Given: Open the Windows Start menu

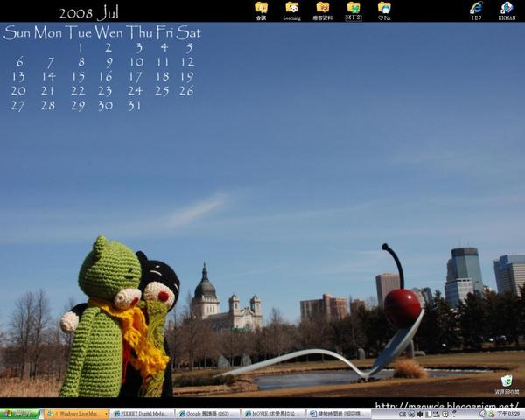Looking at the screenshot, I should pos(20,414).
